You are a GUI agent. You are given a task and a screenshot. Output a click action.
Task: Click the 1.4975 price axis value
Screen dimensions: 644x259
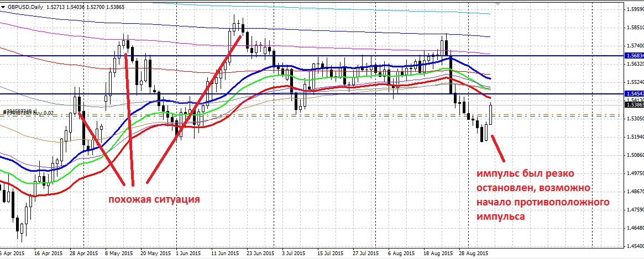point(635,173)
